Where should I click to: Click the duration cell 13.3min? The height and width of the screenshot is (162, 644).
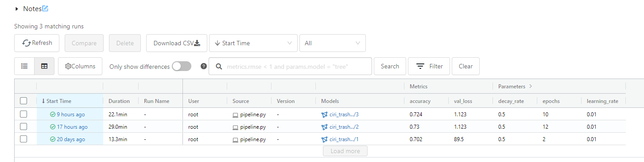(118, 139)
